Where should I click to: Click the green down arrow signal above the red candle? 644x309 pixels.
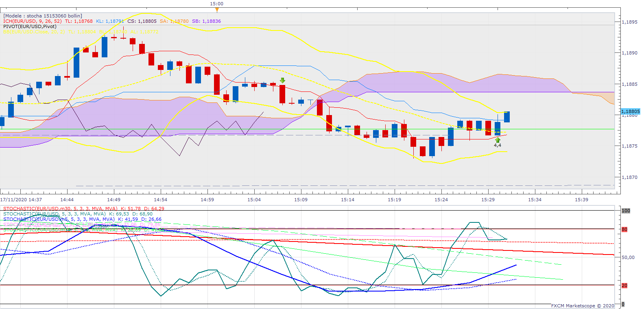click(282, 81)
